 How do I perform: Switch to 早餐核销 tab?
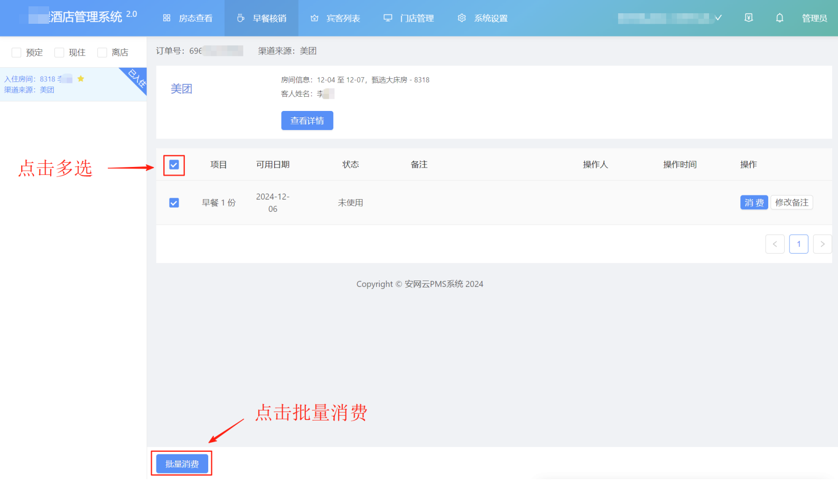coord(262,18)
